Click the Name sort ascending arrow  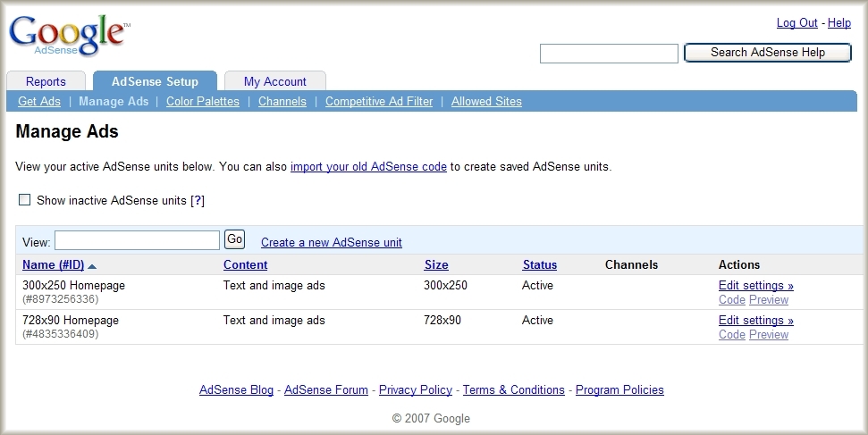tap(92, 266)
